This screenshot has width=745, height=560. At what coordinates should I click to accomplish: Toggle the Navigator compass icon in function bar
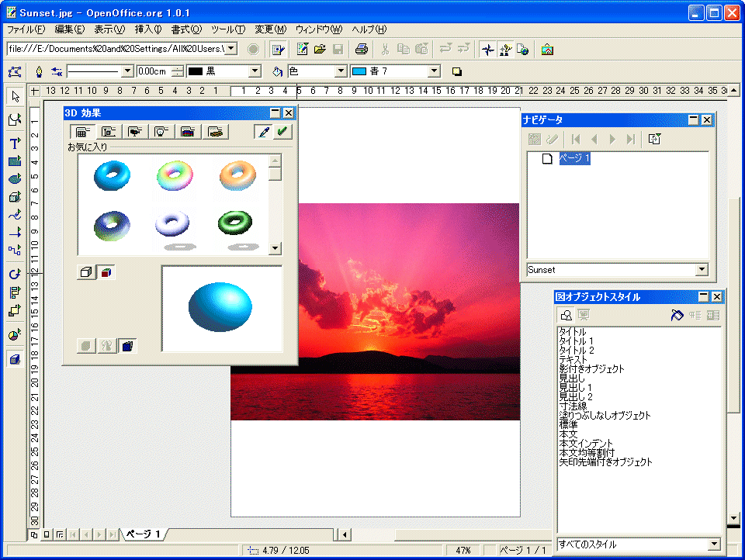(x=487, y=50)
